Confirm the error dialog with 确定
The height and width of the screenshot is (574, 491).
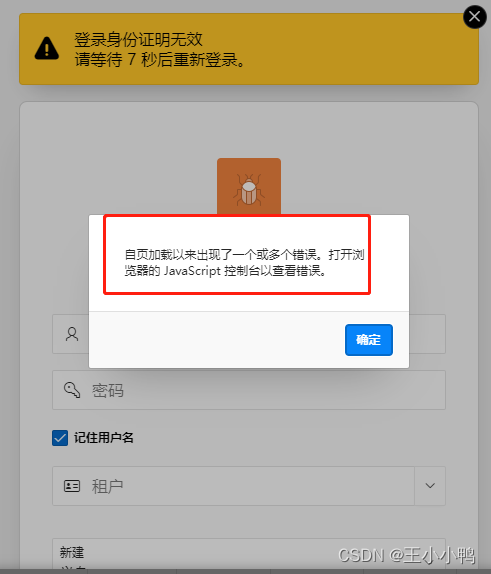point(369,340)
